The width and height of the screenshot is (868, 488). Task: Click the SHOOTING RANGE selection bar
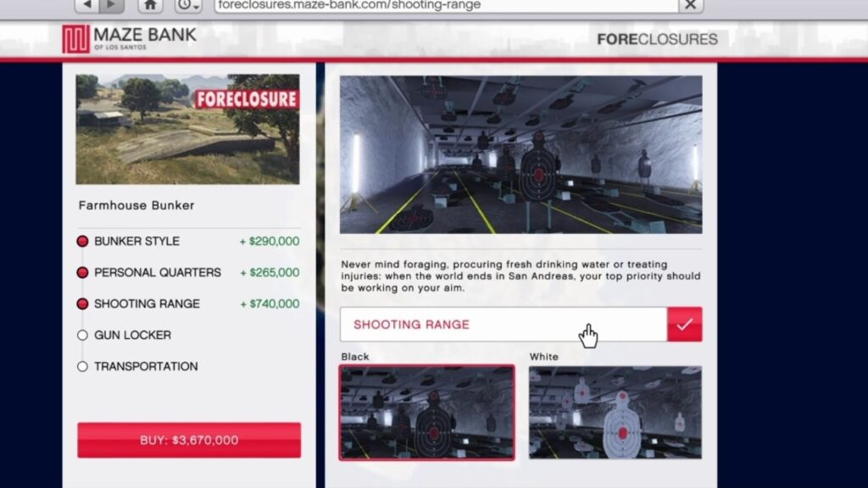tap(504, 324)
